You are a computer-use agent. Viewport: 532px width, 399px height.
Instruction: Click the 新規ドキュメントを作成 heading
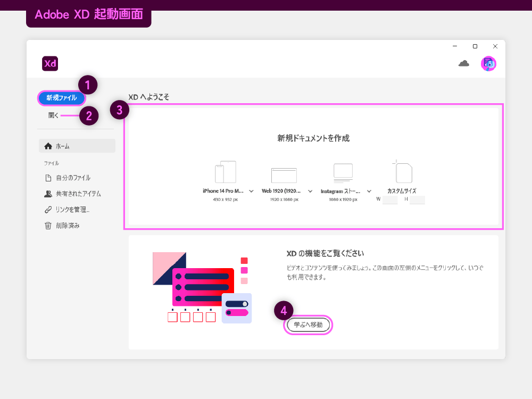[x=313, y=138]
